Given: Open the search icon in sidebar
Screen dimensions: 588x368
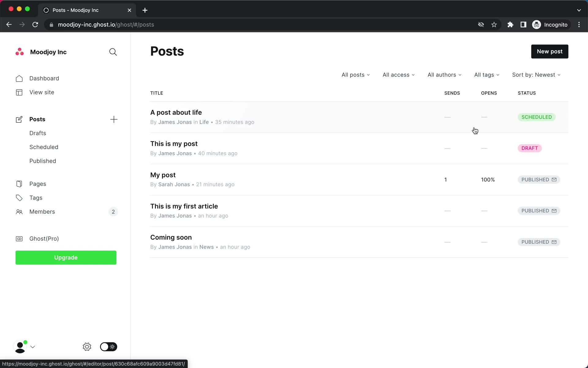Looking at the screenshot, I should (113, 52).
